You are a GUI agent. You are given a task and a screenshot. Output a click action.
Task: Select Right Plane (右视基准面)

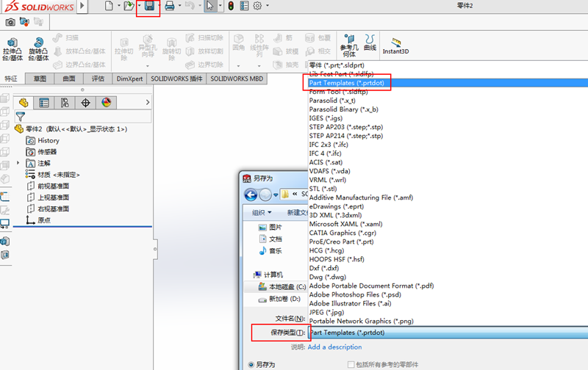pos(48,209)
